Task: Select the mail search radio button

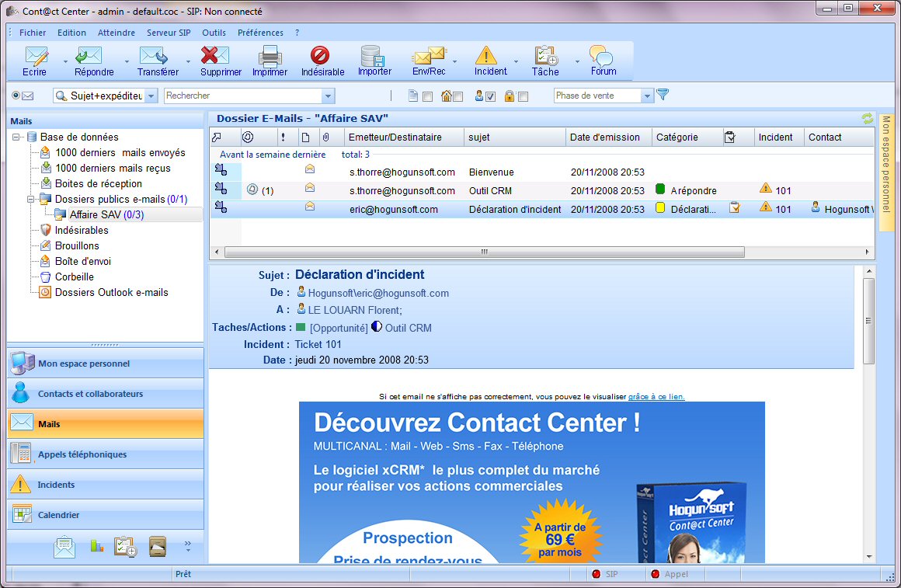Action: tap(16, 96)
